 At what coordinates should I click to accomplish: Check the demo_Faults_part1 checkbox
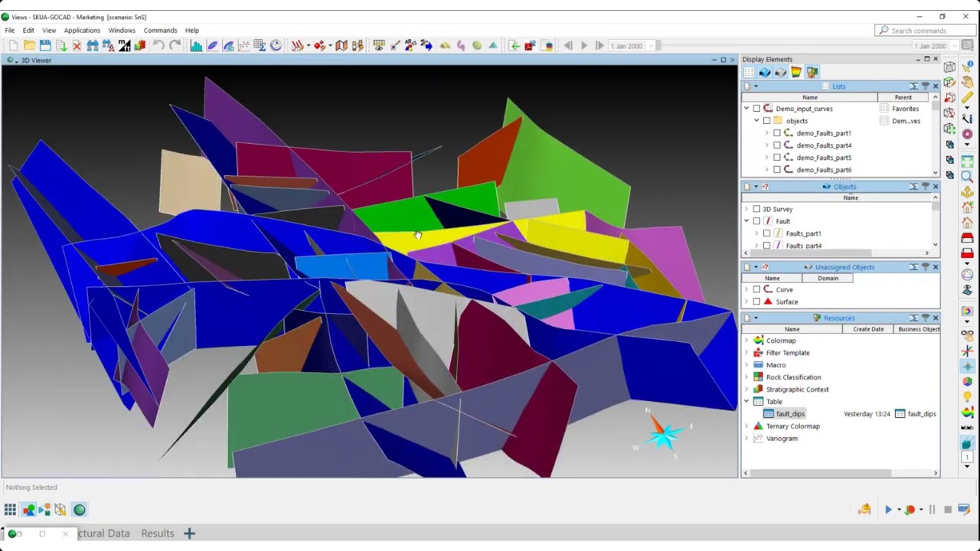click(x=776, y=133)
